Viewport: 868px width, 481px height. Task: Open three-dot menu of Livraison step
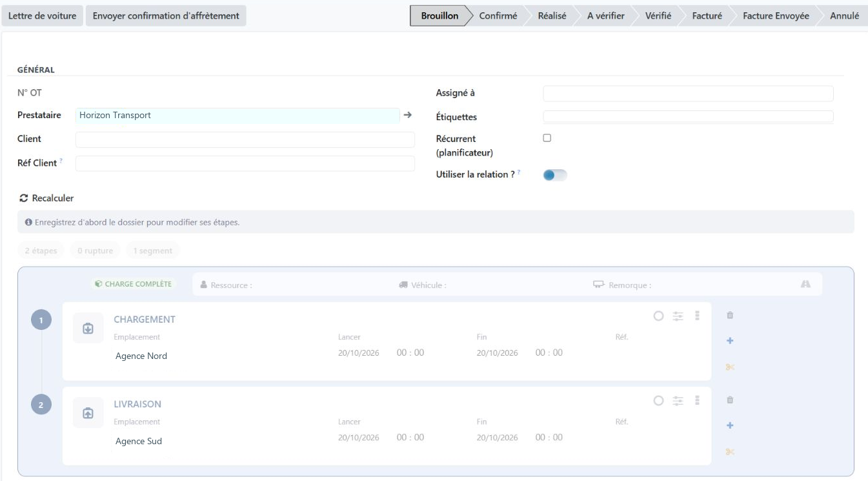pyautogui.click(x=697, y=401)
